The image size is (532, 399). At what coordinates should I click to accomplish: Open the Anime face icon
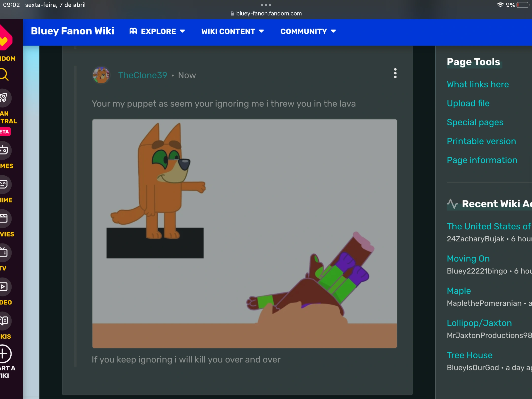[x=4, y=184]
